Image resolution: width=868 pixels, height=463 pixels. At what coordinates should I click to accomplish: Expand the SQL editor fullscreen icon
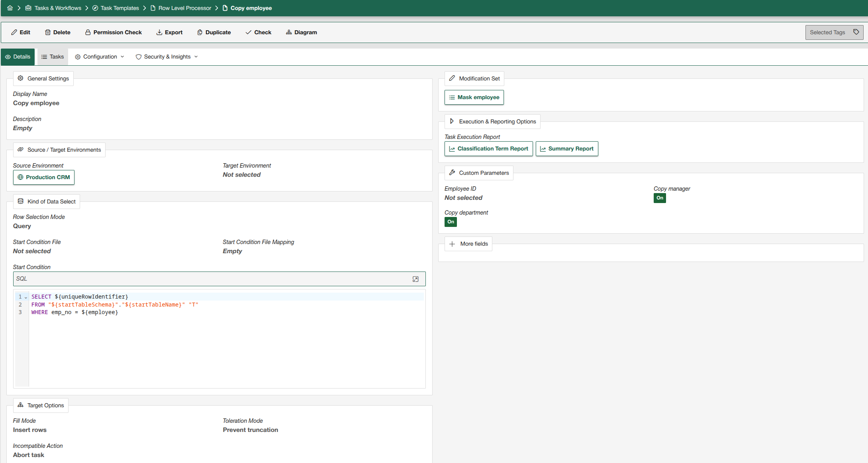click(415, 279)
